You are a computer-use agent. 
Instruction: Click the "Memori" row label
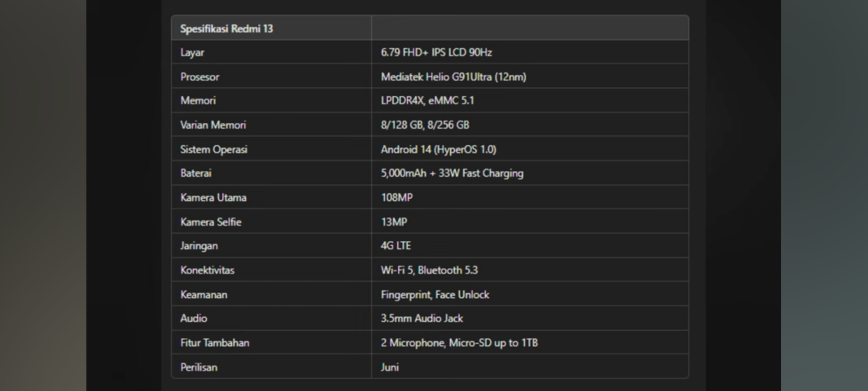[198, 100]
